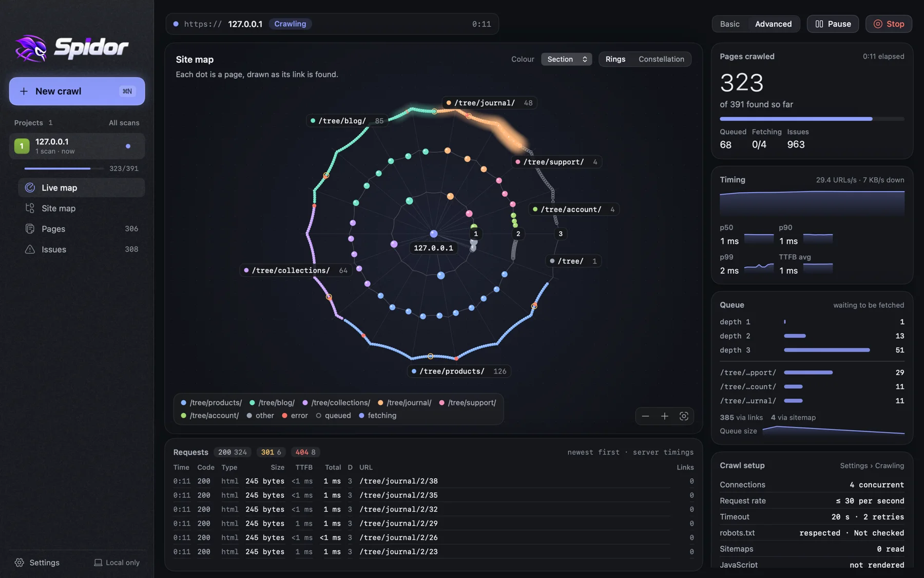Stop the running crawl
This screenshot has height=578, width=924.
(x=889, y=24)
